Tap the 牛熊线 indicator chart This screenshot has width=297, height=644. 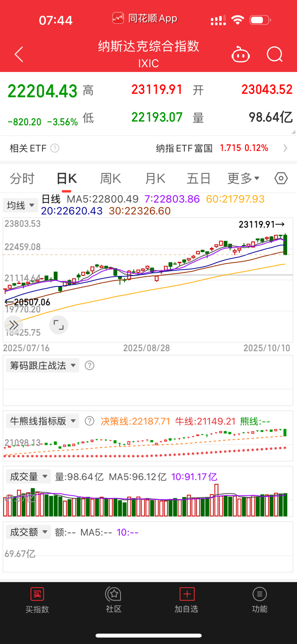[148, 444]
